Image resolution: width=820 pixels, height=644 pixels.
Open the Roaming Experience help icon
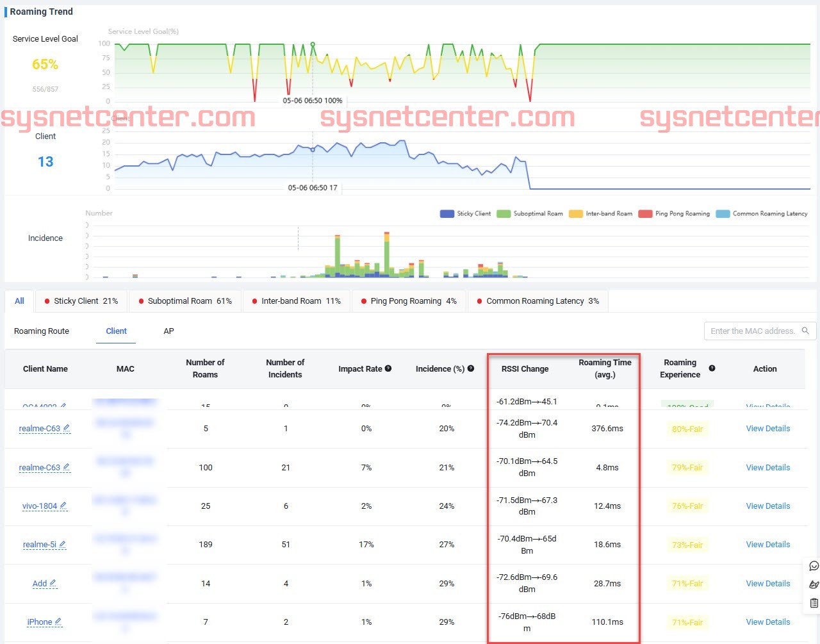coord(712,368)
